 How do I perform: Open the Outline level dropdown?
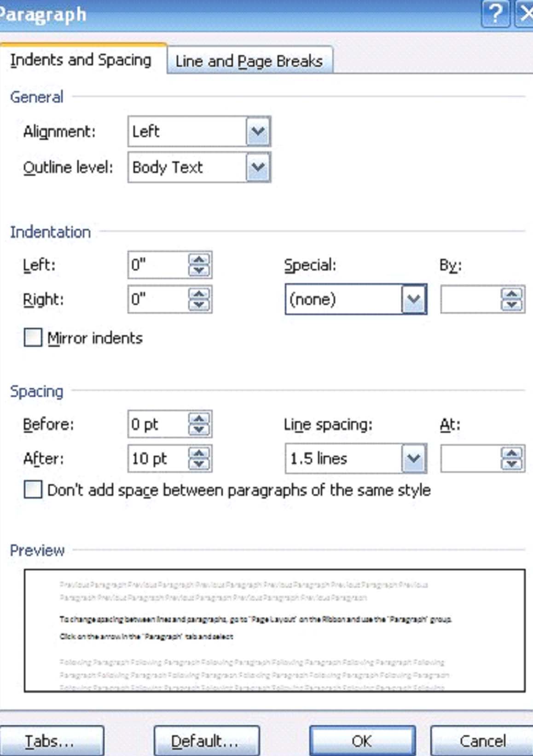pyautogui.click(x=257, y=167)
